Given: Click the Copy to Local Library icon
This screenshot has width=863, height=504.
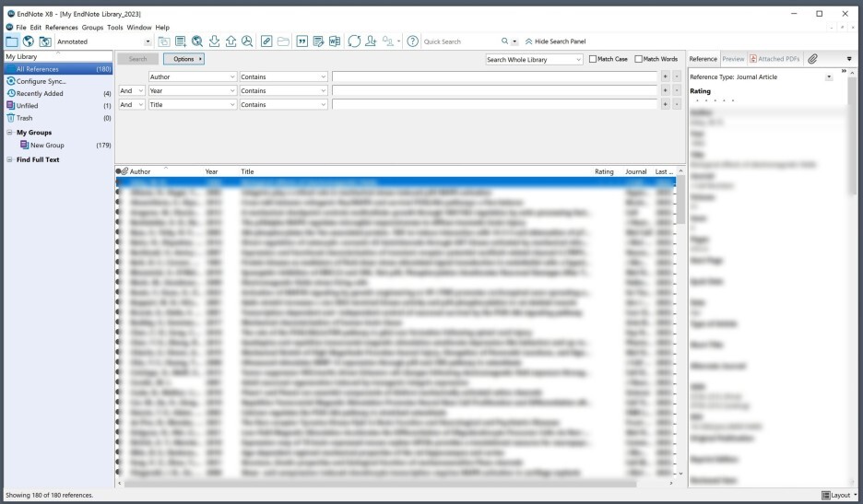Looking at the screenshot, I should tap(163, 41).
